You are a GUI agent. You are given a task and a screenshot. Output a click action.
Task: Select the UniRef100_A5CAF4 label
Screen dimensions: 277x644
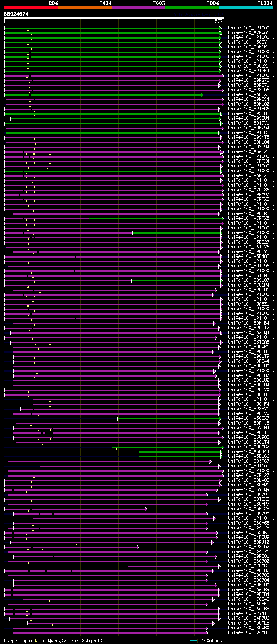point(248,404)
